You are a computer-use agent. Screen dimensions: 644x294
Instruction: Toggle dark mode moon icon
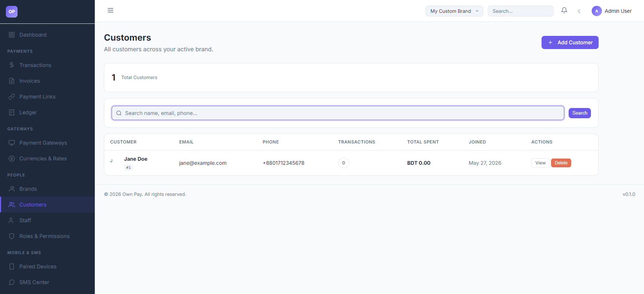tap(579, 11)
